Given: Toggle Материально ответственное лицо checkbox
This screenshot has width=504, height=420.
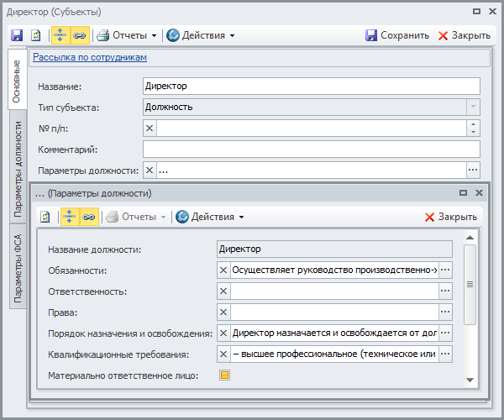Looking at the screenshot, I should coord(224,375).
